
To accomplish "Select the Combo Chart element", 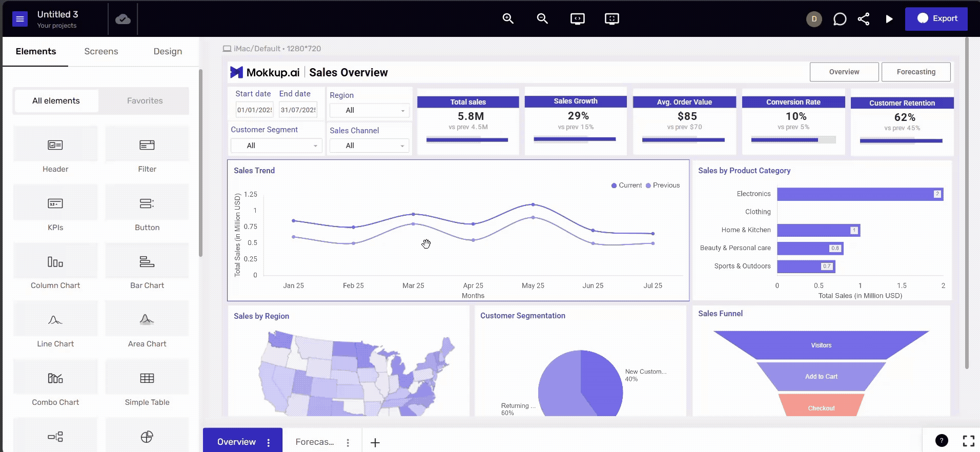I will [55, 384].
